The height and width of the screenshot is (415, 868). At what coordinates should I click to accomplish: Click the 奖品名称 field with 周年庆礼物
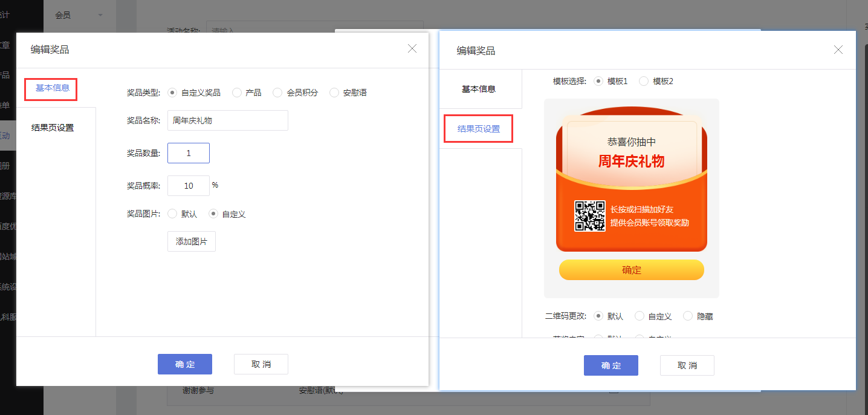coord(228,120)
